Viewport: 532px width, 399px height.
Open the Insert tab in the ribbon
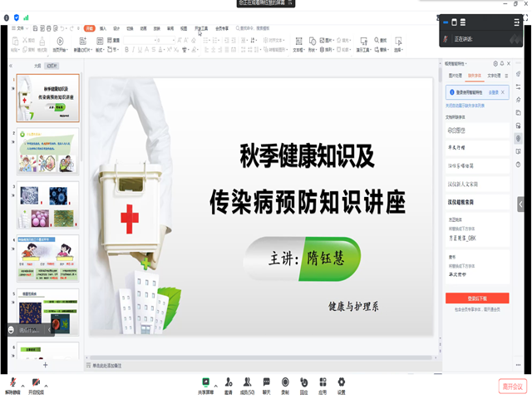pyautogui.click(x=103, y=27)
